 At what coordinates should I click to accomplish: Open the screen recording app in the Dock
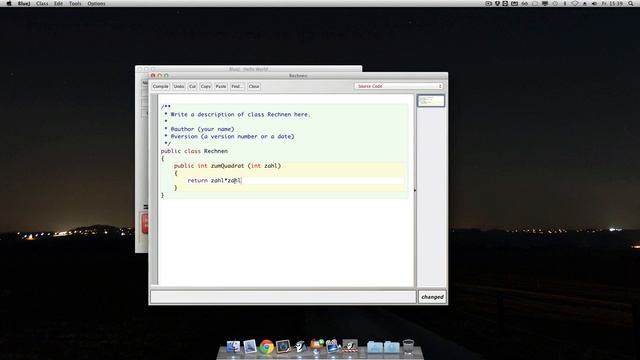coord(333,346)
